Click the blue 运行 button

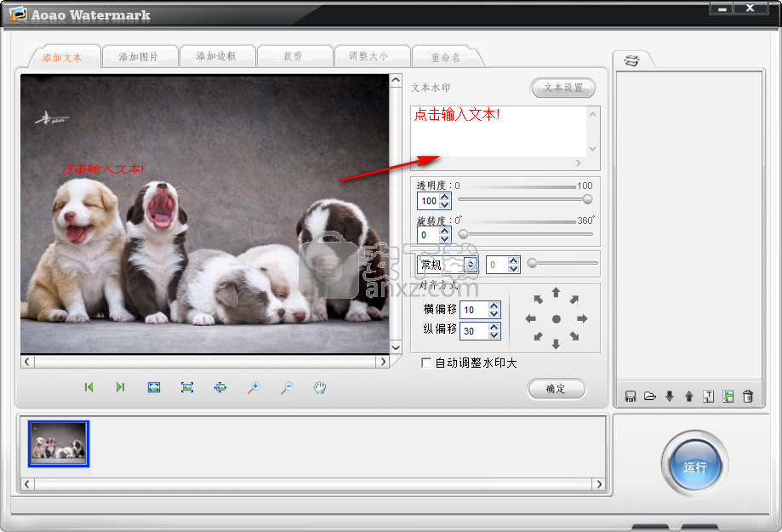click(694, 466)
